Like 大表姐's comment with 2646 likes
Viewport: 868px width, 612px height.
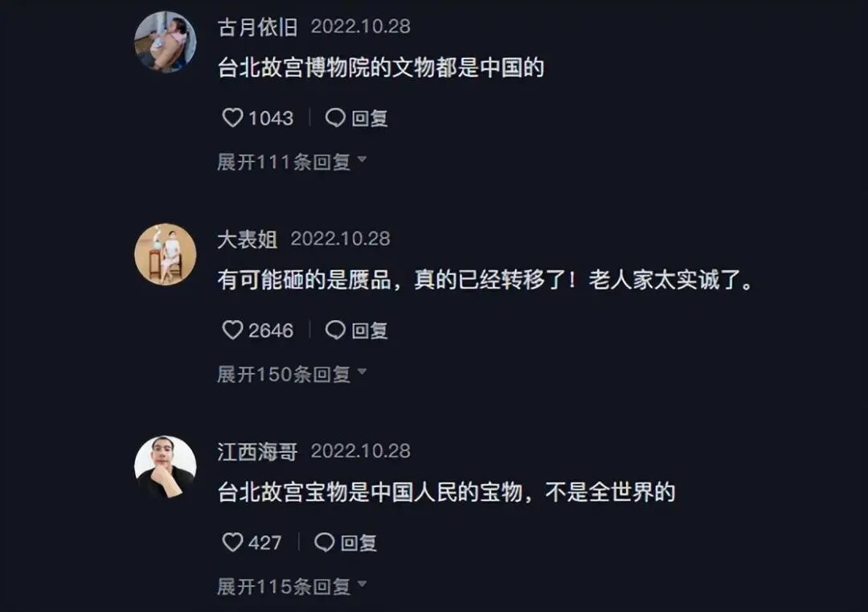coord(232,330)
